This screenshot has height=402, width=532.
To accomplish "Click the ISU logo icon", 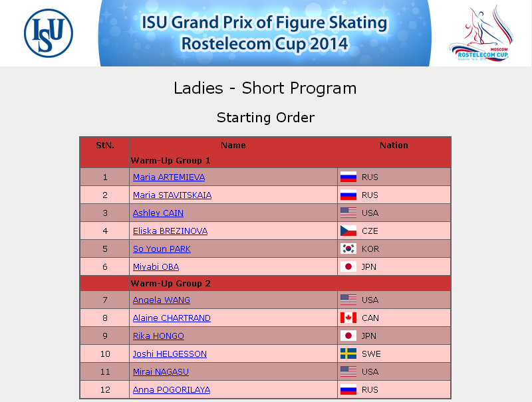I will pyautogui.click(x=49, y=33).
